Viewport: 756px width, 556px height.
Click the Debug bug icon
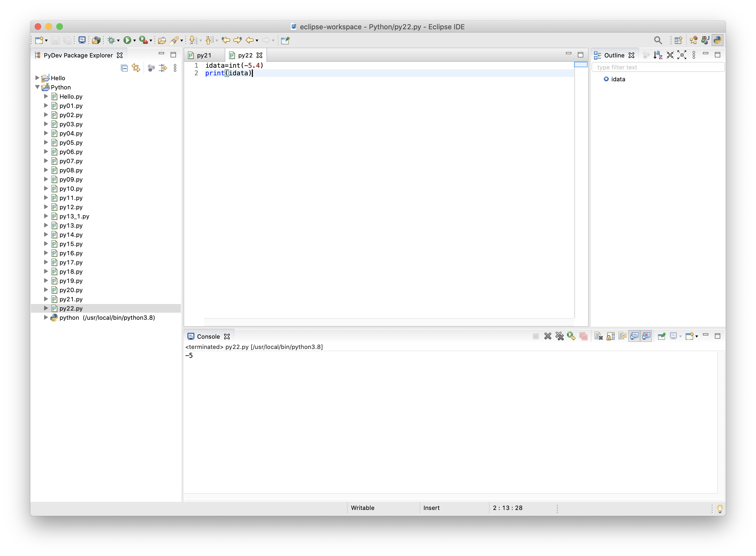111,40
